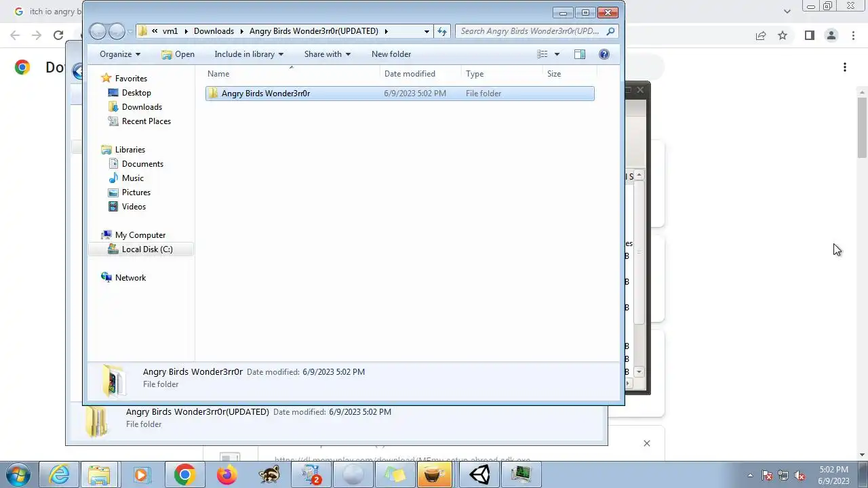Select Favorites in the navigation pane
868x488 pixels.
pyautogui.click(x=131, y=79)
